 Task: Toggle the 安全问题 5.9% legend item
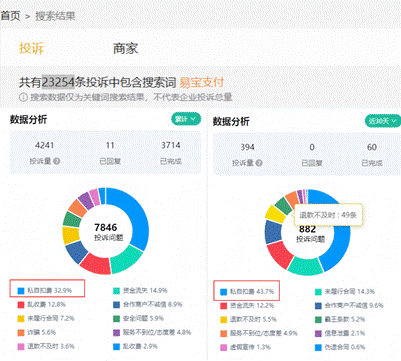point(138,319)
